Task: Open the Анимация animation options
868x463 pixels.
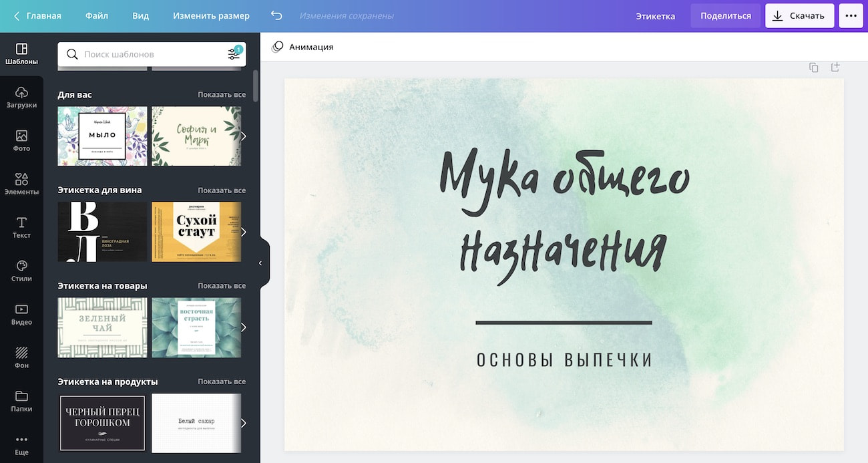Action: (x=302, y=47)
